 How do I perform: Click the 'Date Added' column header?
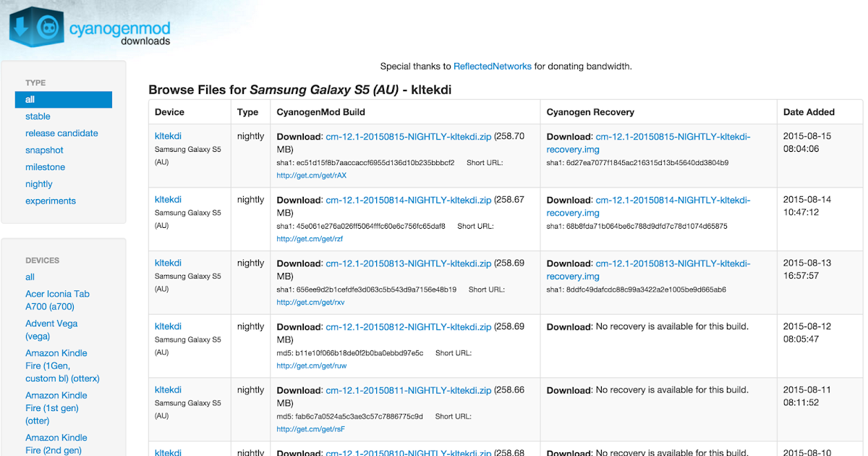point(809,112)
